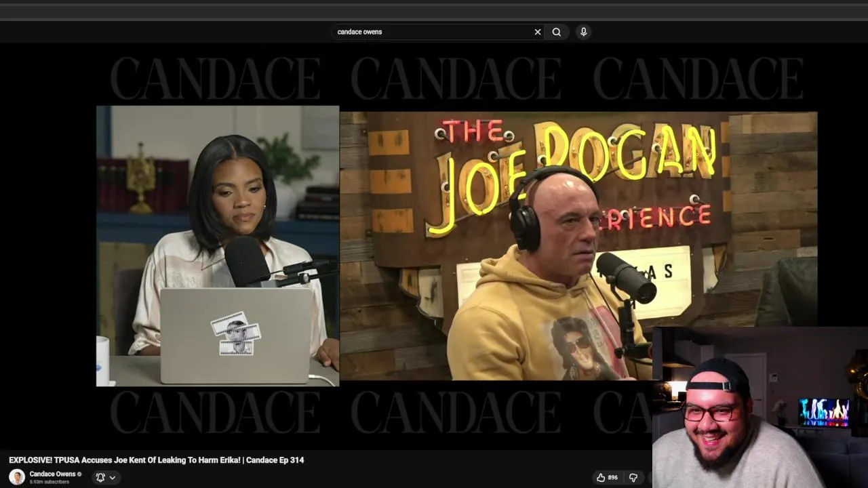
Task: Click the notification bell icon
Action: click(x=100, y=477)
